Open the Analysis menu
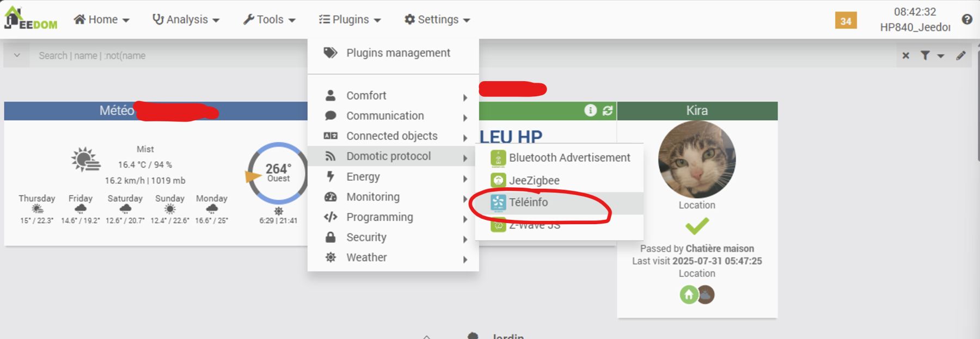This screenshot has width=980, height=339. tap(186, 20)
